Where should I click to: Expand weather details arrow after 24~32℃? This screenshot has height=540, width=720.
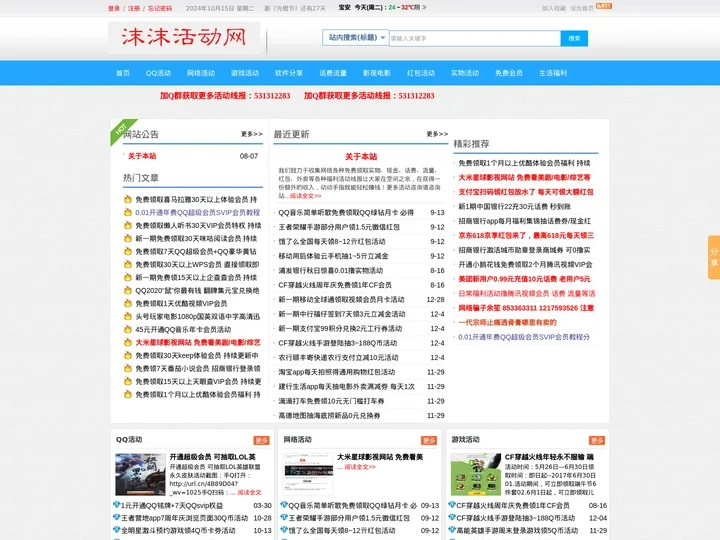[x=424, y=7]
